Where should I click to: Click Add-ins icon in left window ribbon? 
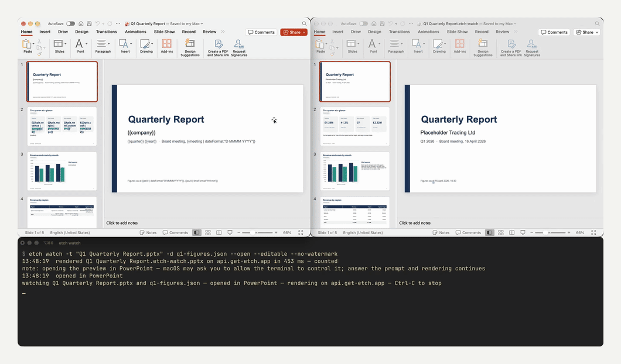pyautogui.click(x=167, y=46)
